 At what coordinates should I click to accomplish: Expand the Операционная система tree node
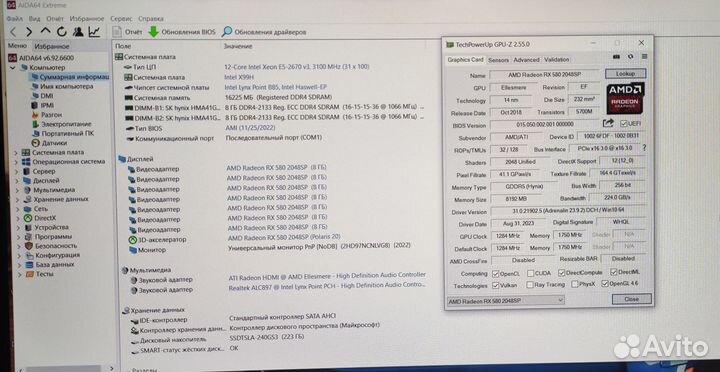pos(17,162)
